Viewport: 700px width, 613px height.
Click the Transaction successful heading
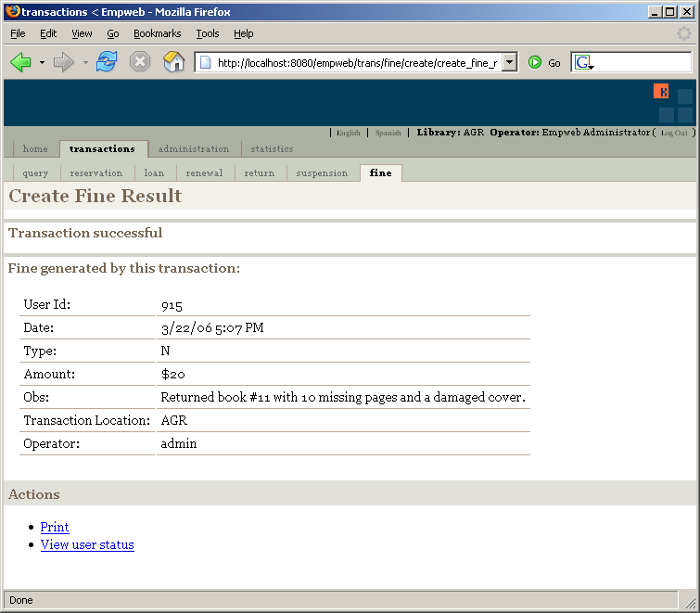(85, 233)
